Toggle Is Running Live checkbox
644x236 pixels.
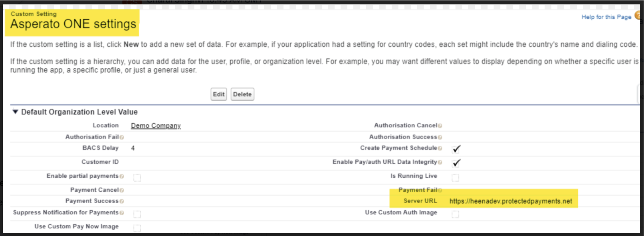coord(455,178)
